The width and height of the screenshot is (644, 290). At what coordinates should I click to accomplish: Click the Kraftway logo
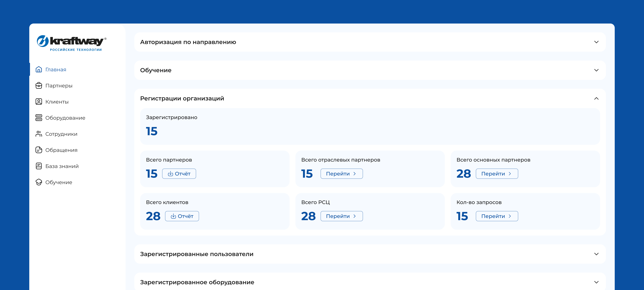point(72,43)
